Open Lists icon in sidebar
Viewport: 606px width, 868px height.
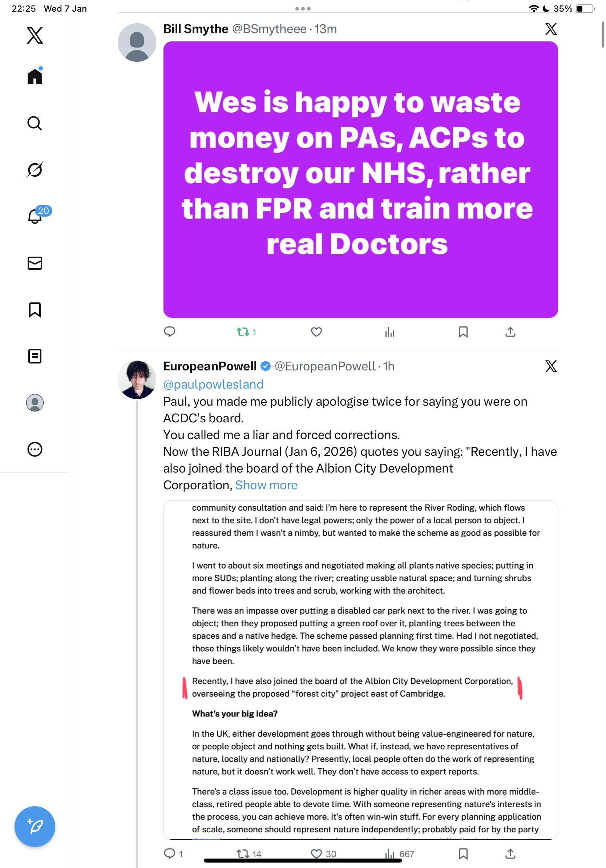point(35,356)
